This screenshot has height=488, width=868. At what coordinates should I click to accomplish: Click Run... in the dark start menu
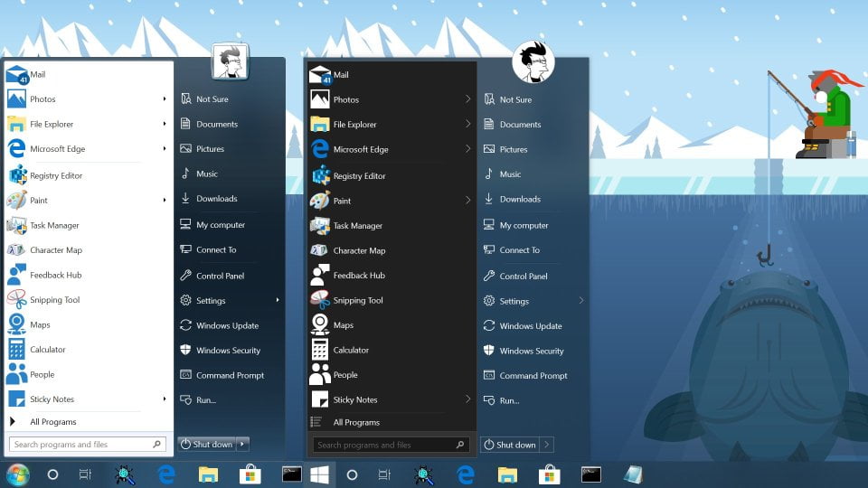pos(509,400)
